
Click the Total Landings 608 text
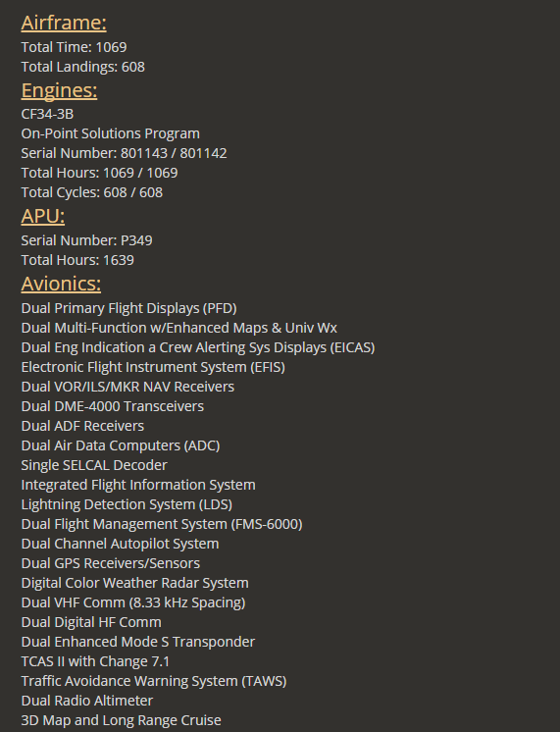(x=83, y=67)
